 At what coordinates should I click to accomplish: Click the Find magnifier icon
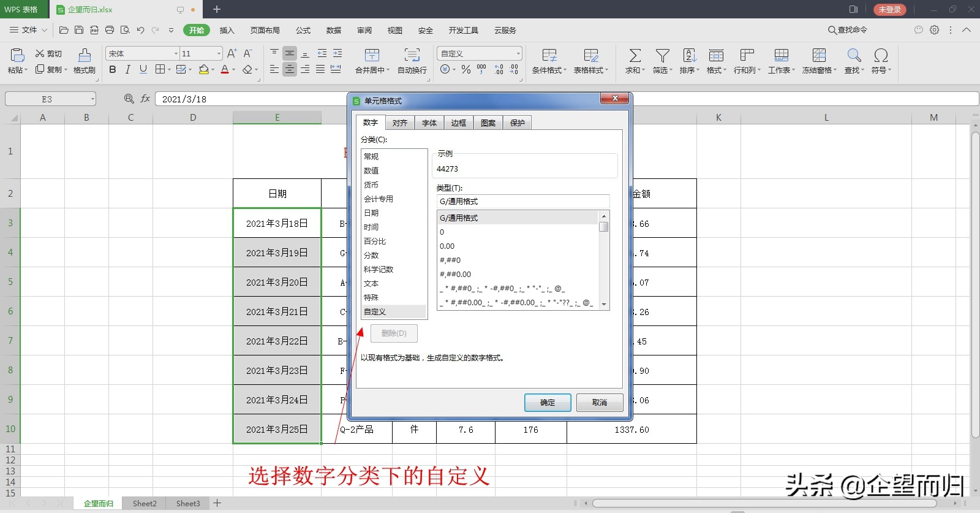[854, 55]
